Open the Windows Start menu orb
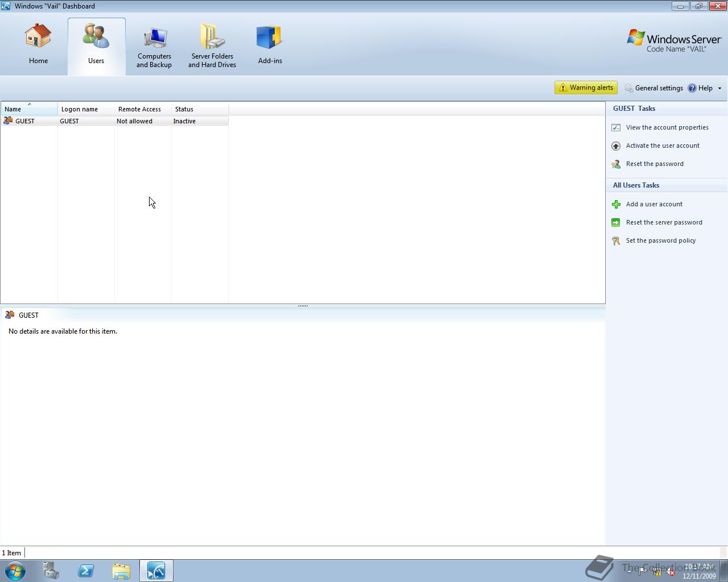 tap(15, 571)
